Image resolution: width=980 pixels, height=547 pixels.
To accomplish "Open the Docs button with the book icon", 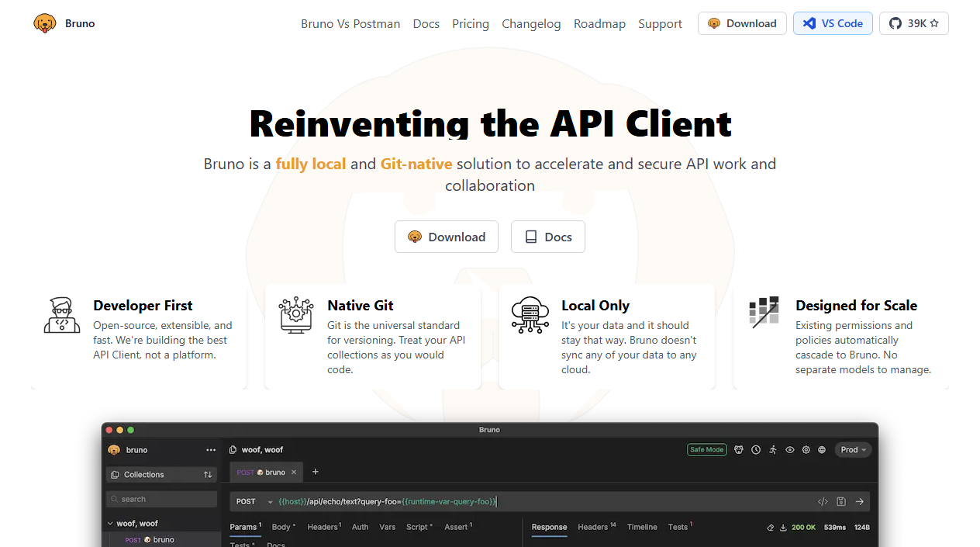I will 548,237.
